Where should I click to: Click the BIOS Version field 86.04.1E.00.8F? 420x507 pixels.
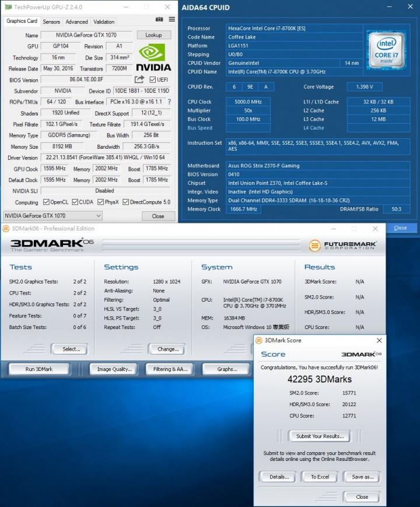coord(86,79)
